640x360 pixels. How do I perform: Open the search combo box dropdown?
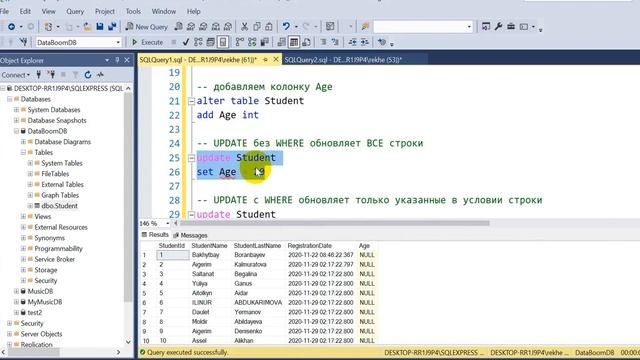point(469,27)
